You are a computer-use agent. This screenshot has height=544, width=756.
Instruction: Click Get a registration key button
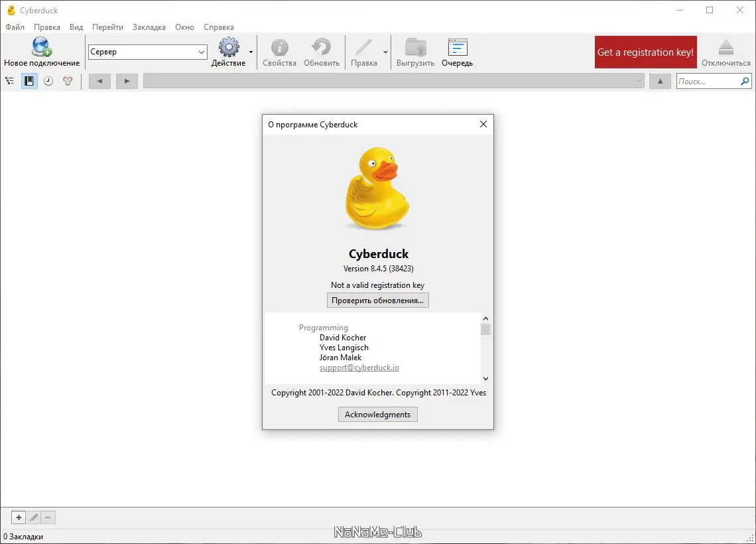click(645, 52)
